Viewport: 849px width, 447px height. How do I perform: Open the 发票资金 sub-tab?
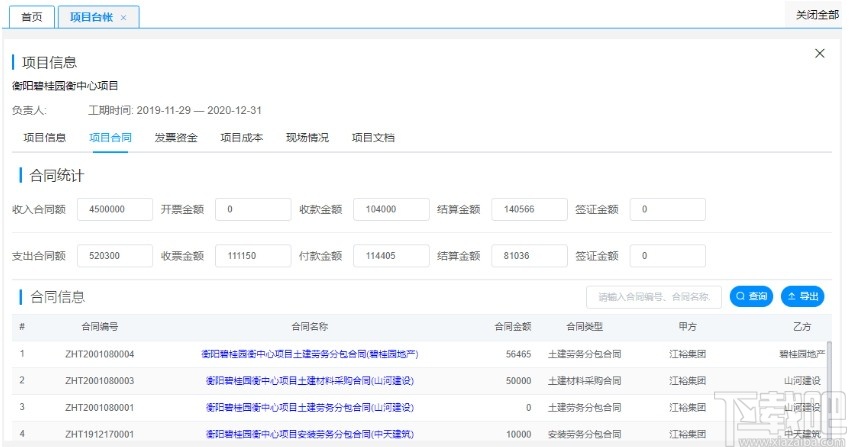pos(176,137)
